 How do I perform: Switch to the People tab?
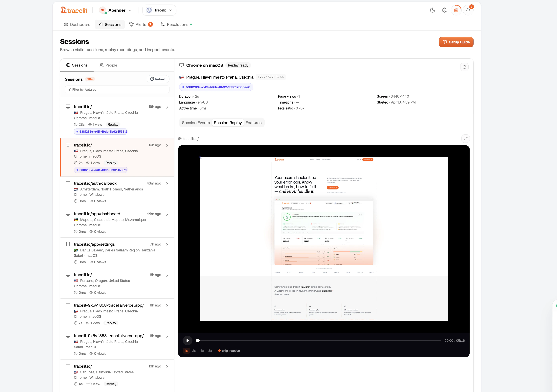point(108,65)
